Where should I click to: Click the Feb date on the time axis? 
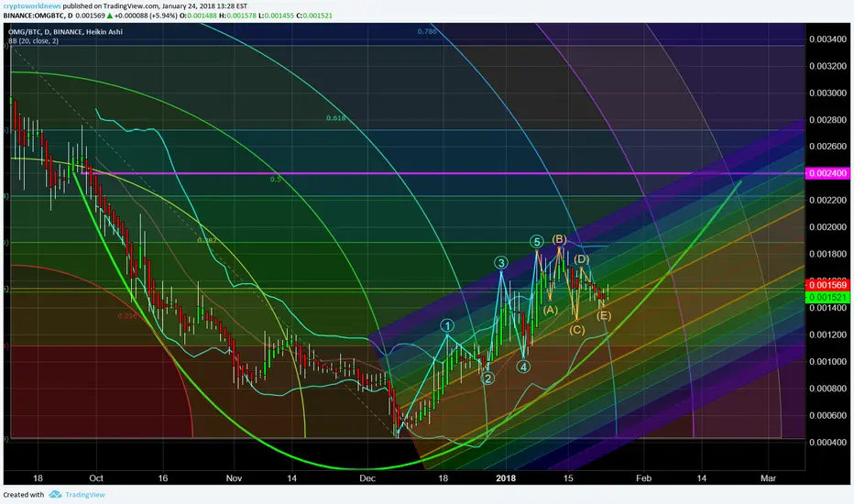[x=644, y=478]
